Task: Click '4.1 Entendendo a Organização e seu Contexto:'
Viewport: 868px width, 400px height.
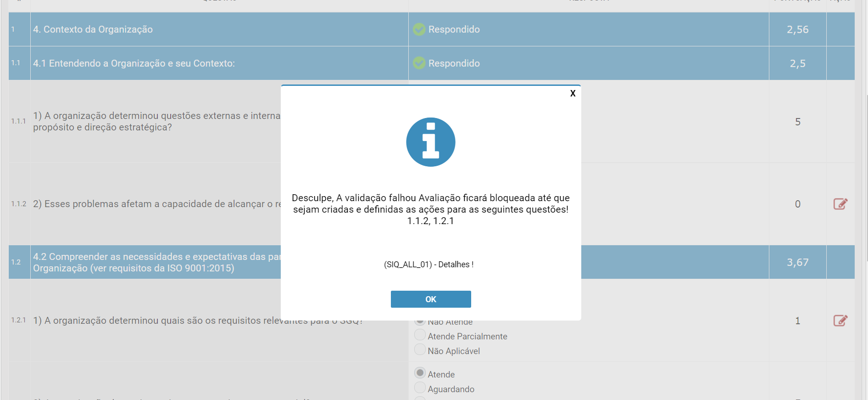Action: pos(134,63)
